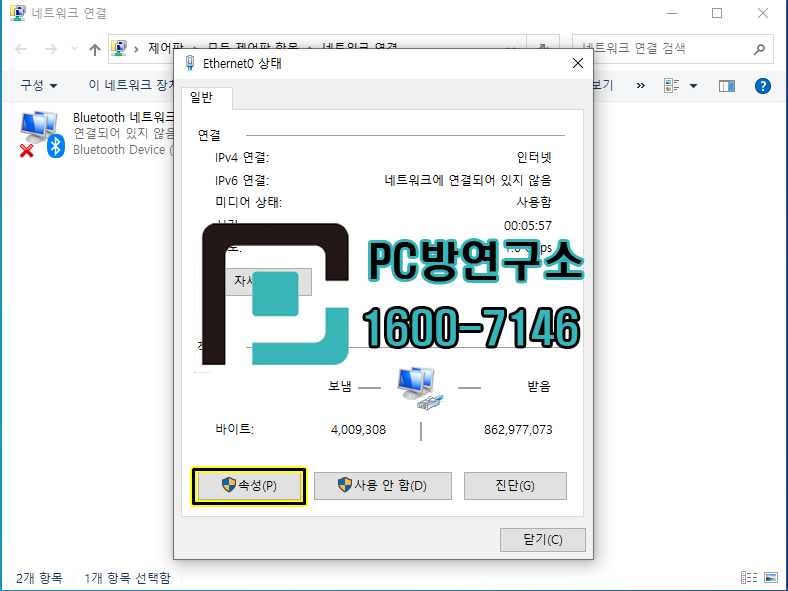Open Ethernet0 Properties with the 속성(P) button

click(249, 485)
